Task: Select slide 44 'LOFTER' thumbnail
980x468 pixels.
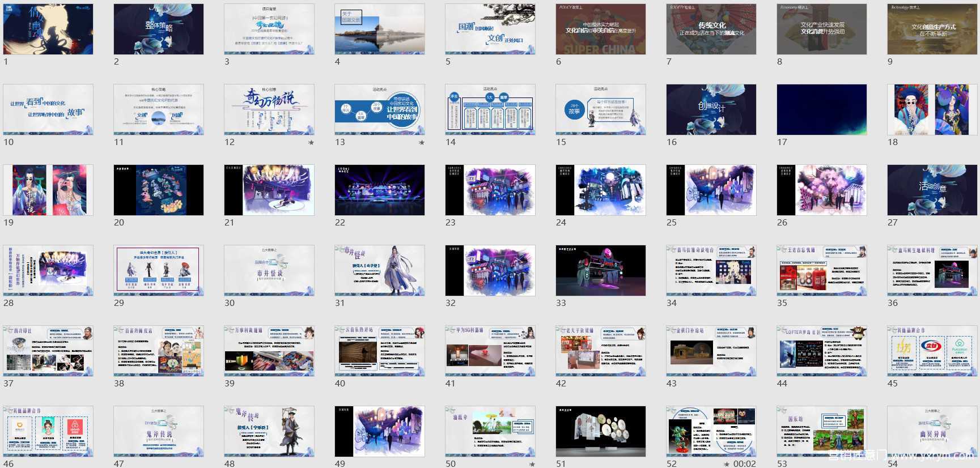Action: [x=822, y=351]
